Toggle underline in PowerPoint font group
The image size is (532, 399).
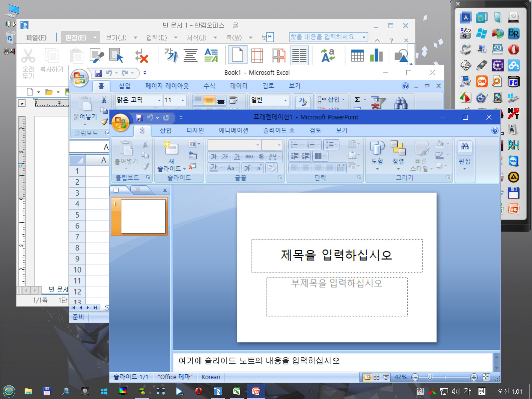tap(237, 156)
